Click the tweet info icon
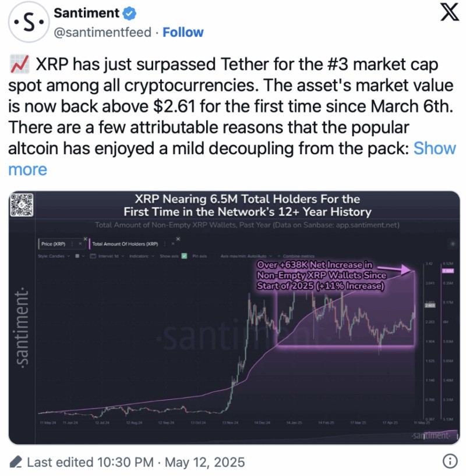The image size is (466, 476). click(x=449, y=462)
